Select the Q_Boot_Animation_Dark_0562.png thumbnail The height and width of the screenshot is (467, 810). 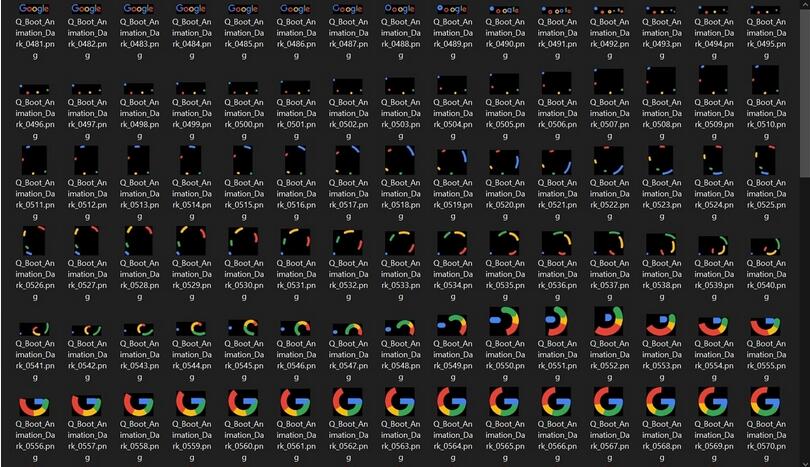(x=348, y=402)
